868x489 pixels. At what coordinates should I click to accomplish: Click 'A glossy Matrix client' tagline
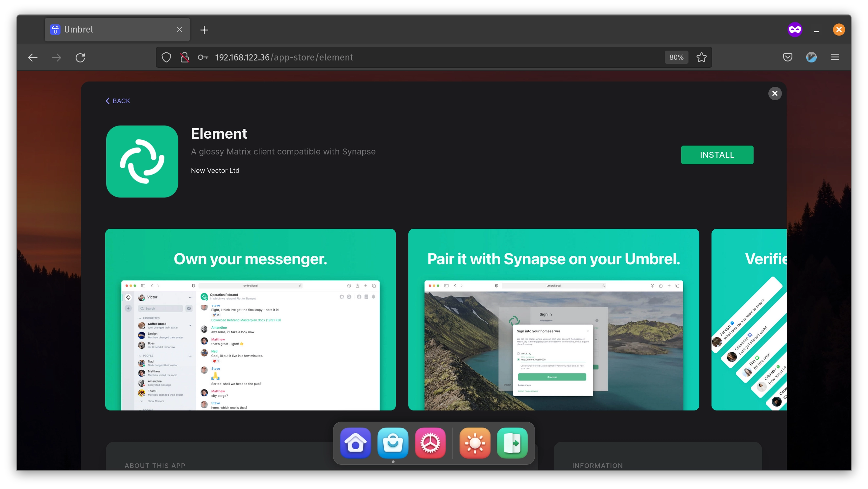[x=283, y=151]
